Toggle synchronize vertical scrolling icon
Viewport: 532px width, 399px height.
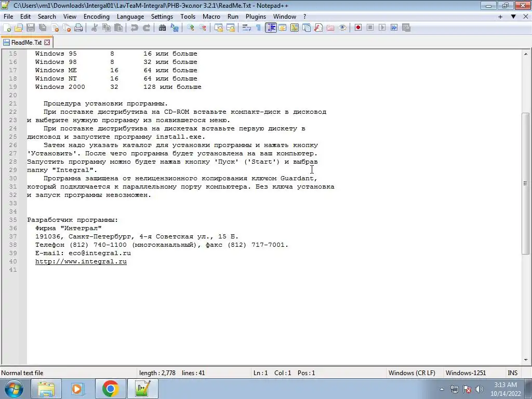pos(219,28)
